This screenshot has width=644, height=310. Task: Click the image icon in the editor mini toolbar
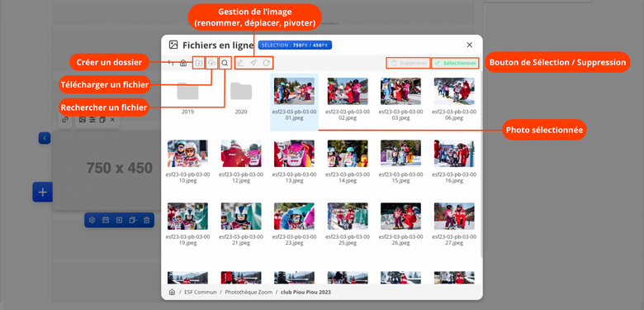[x=83, y=120]
